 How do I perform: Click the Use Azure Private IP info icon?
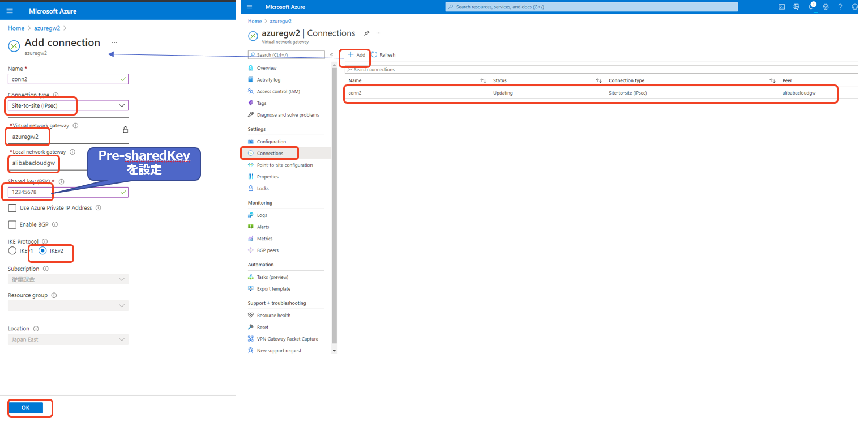click(98, 208)
